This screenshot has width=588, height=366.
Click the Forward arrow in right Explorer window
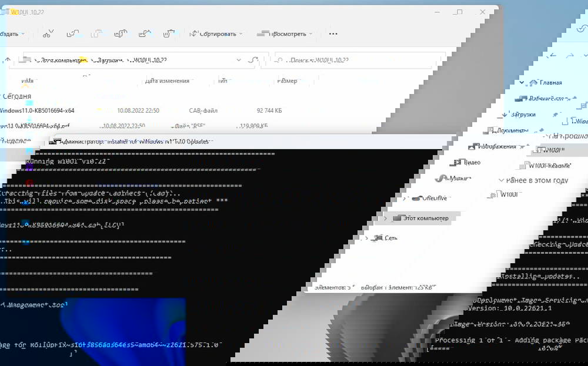pos(570,55)
